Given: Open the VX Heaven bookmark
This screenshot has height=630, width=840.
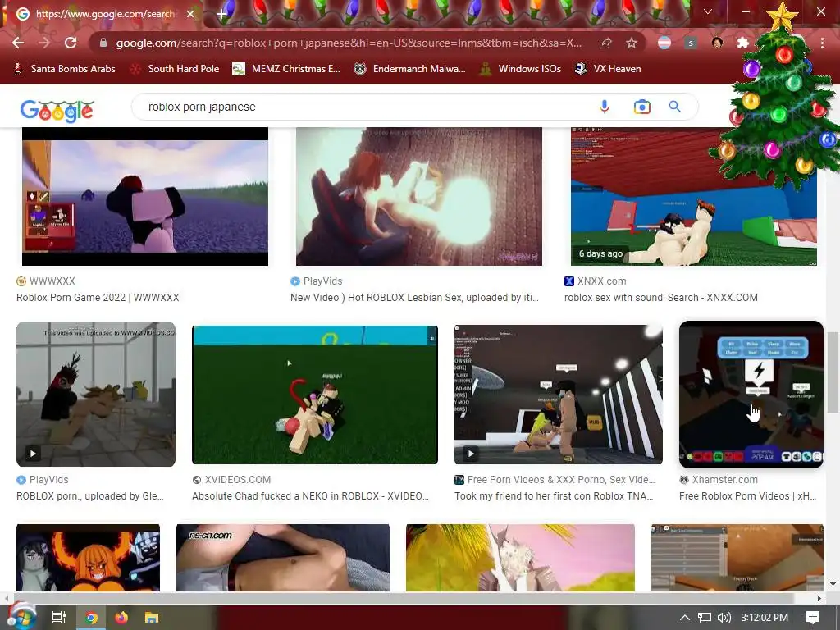Looking at the screenshot, I should pos(608,69).
